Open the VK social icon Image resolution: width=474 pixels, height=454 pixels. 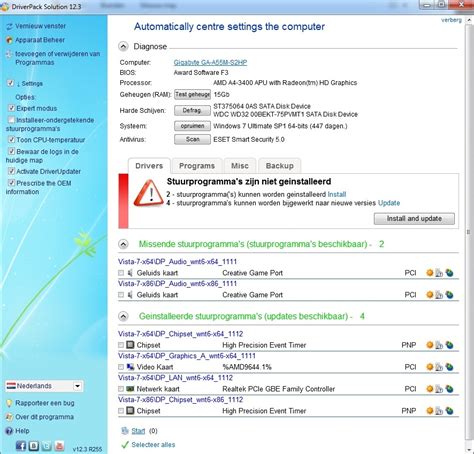pos(34,445)
